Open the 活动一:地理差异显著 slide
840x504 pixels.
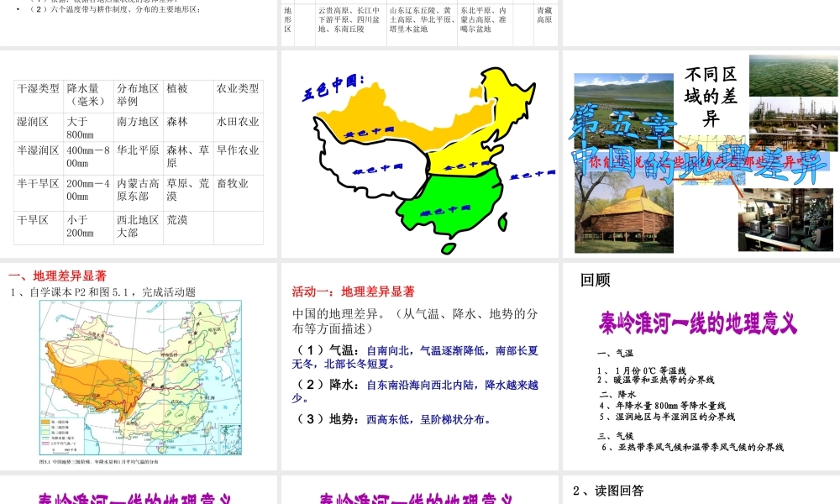[x=419, y=366]
